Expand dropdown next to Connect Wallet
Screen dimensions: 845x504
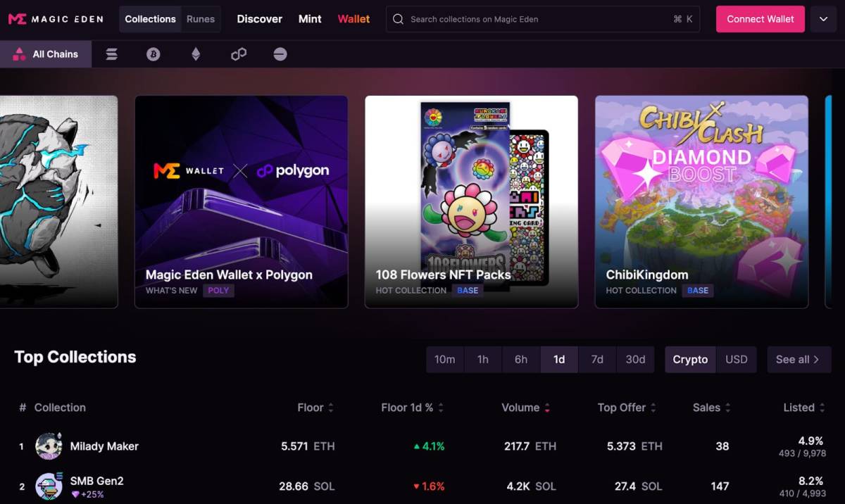click(824, 19)
